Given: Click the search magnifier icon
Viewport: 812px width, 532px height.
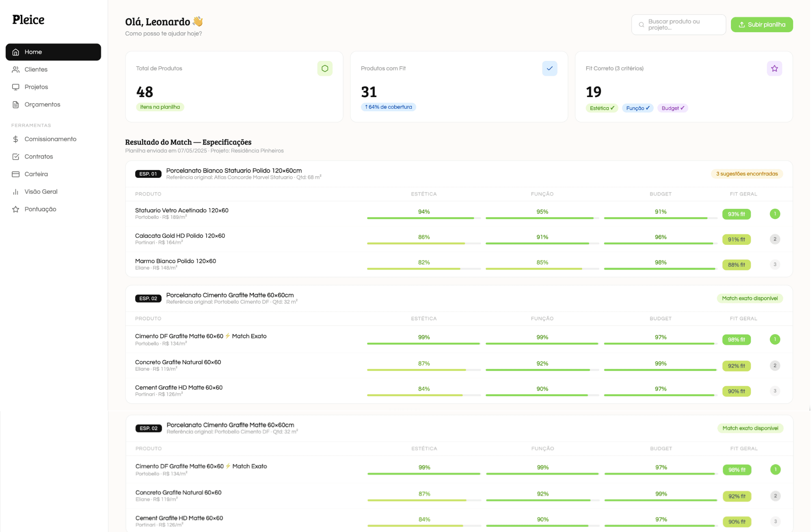Looking at the screenshot, I should tap(641, 25).
